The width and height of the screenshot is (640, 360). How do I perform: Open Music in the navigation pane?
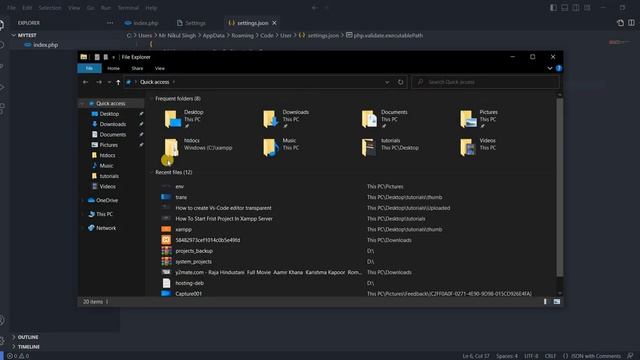tap(102, 166)
